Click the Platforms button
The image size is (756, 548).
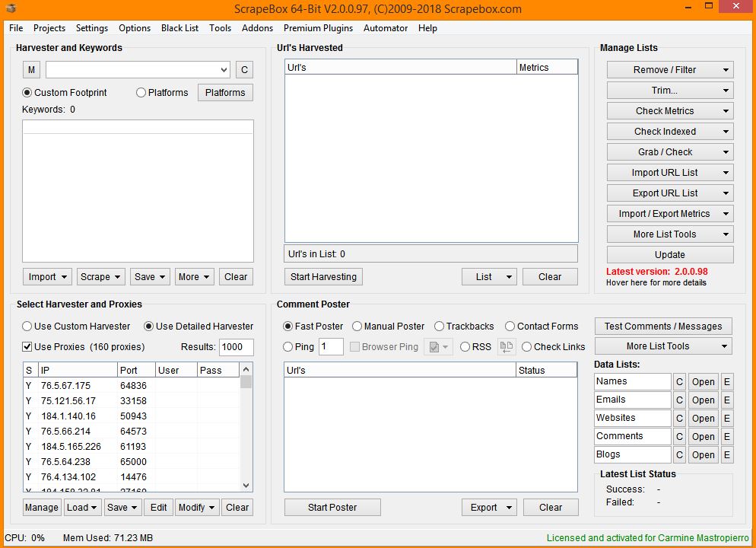(x=225, y=93)
